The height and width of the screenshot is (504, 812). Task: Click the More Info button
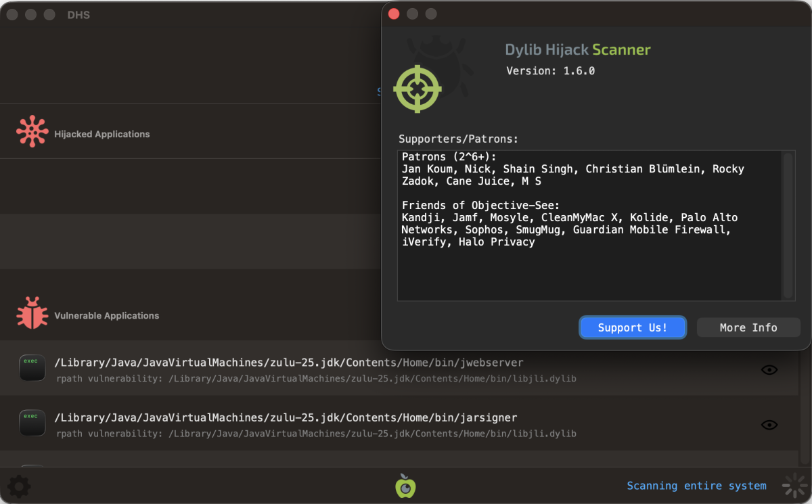[x=748, y=327]
